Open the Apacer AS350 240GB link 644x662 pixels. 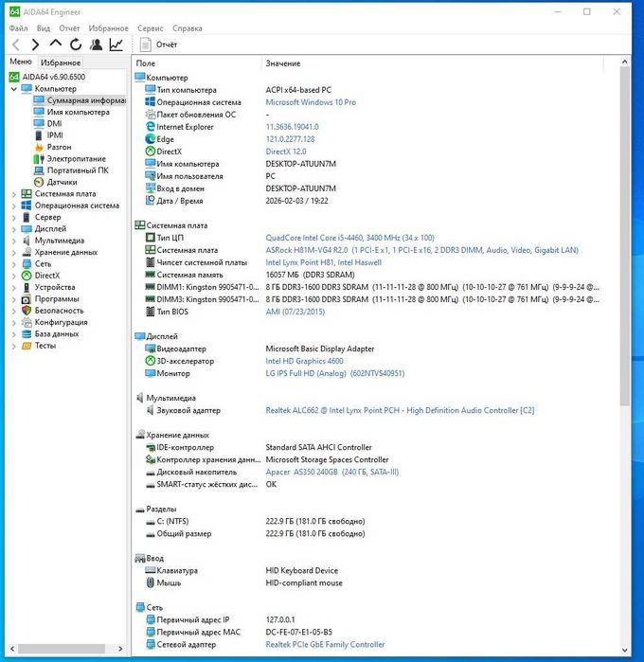point(331,472)
